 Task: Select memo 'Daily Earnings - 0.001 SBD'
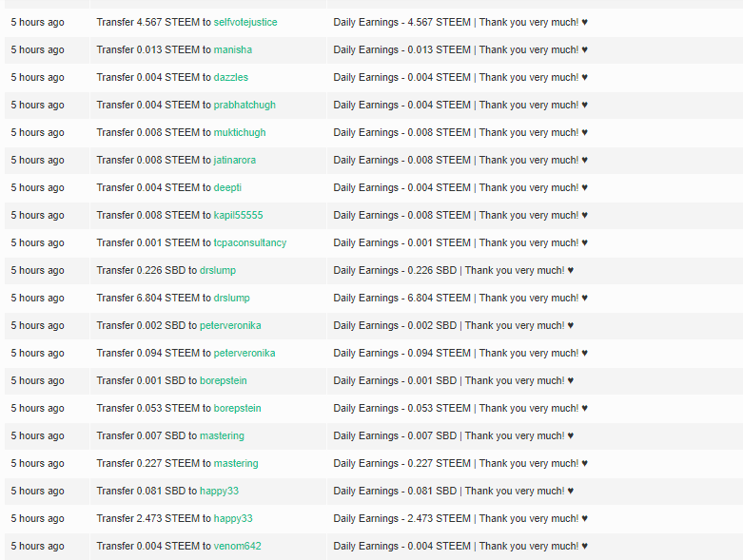pyautogui.click(x=395, y=380)
